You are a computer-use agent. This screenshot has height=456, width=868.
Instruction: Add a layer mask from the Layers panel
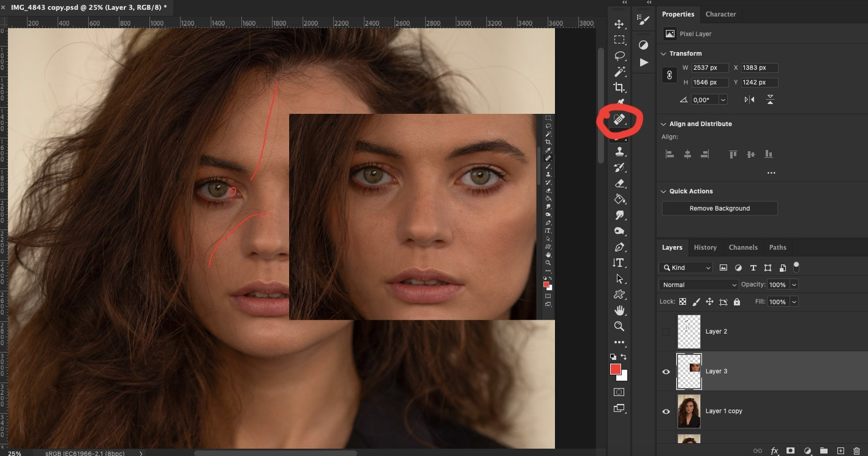(x=791, y=451)
